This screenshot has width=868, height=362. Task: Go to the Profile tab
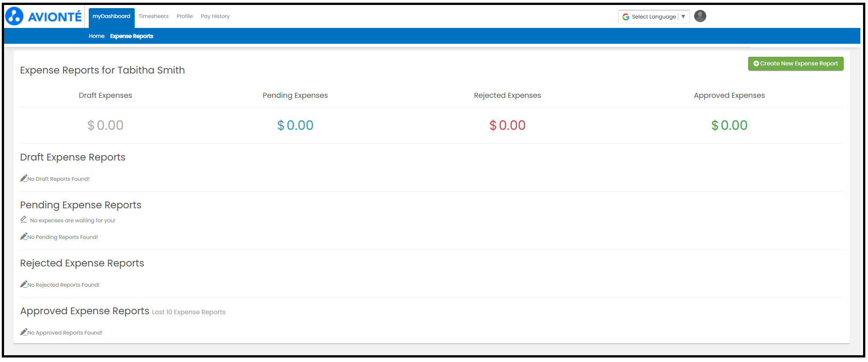[x=185, y=17]
